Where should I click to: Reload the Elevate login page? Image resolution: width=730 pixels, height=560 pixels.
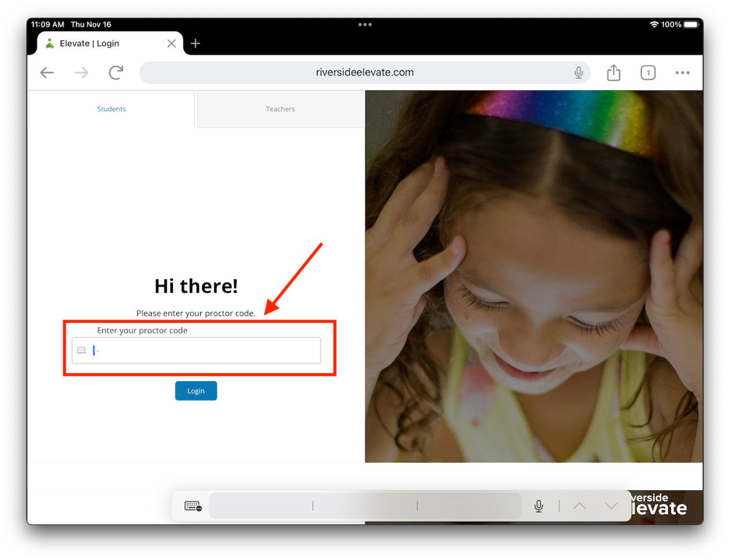click(116, 72)
